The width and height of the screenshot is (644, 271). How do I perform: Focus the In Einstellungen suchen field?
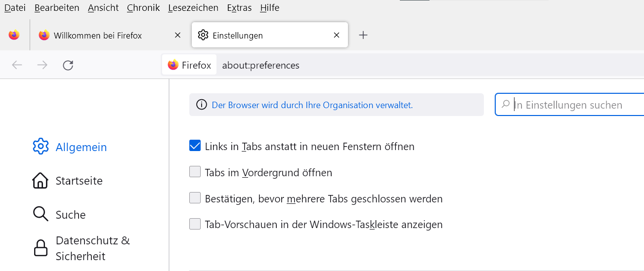click(573, 105)
